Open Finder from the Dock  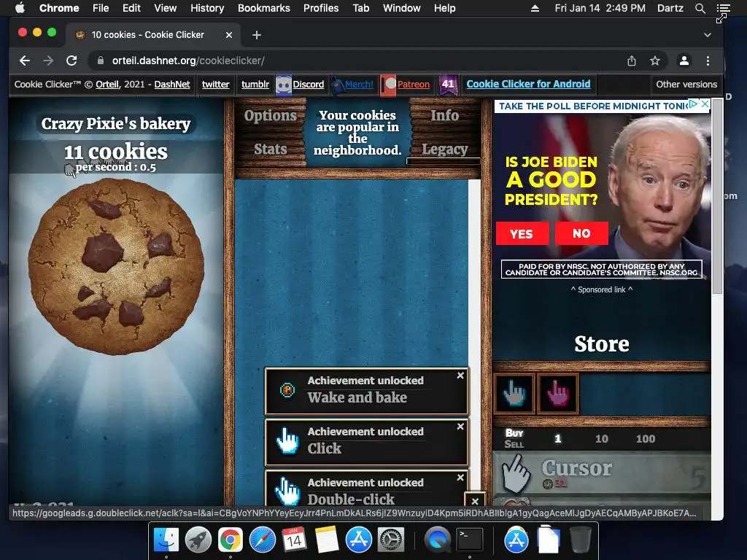(x=166, y=540)
